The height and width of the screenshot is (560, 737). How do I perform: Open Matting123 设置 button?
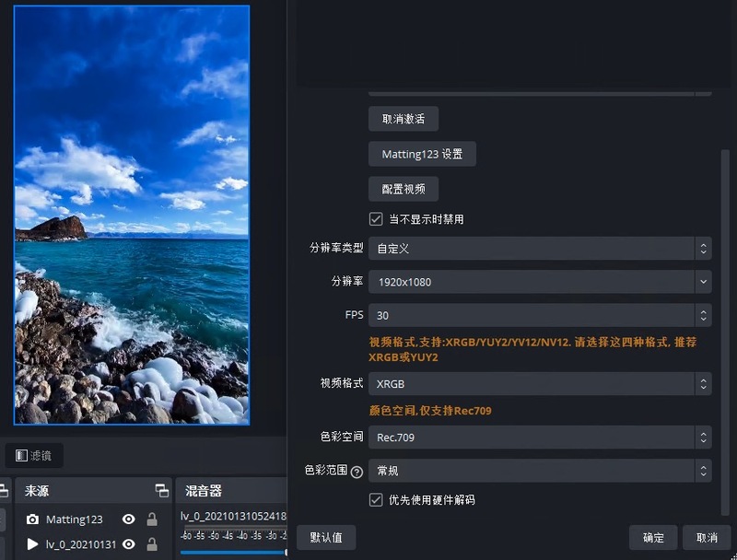click(422, 154)
